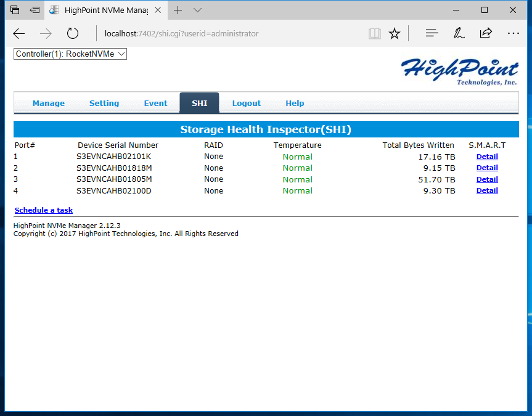Refresh the page
The width and height of the screenshot is (532, 416).
(73, 33)
